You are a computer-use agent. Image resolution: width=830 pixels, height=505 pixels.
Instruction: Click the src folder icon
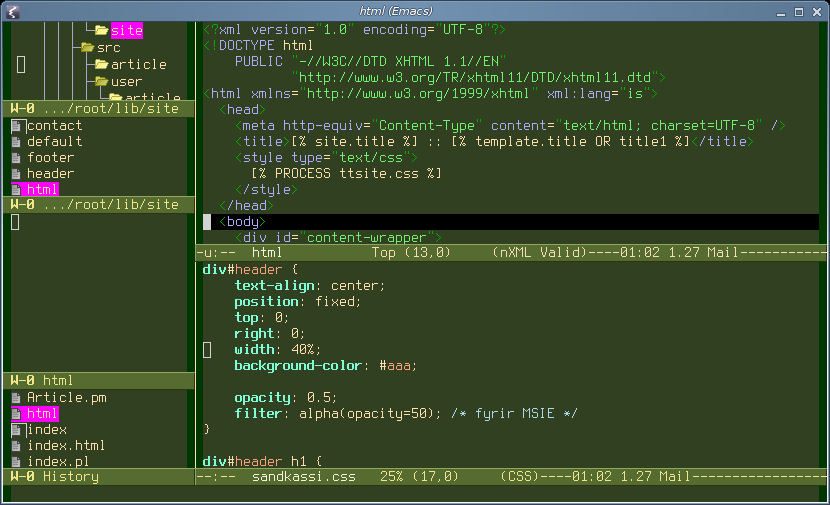point(88,48)
